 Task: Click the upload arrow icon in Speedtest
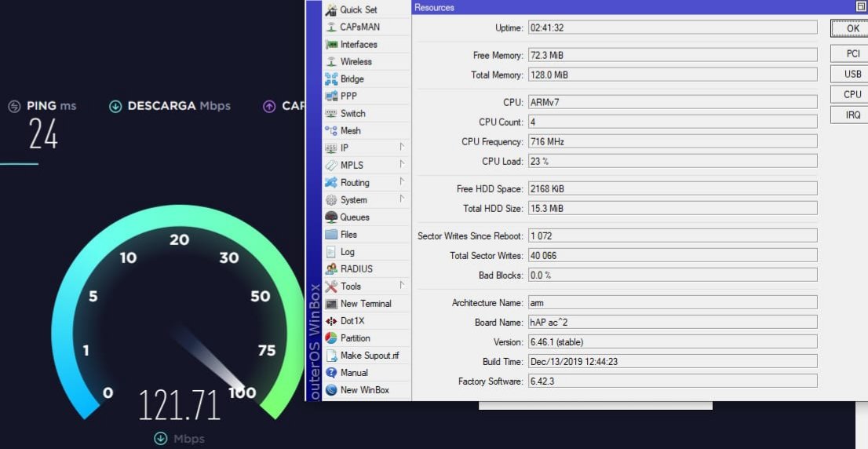click(x=269, y=106)
